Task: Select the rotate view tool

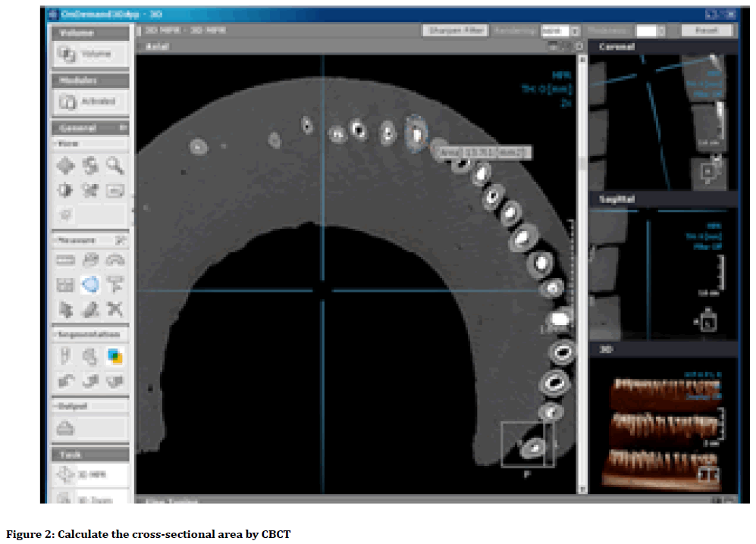Action: tap(90, 166)
